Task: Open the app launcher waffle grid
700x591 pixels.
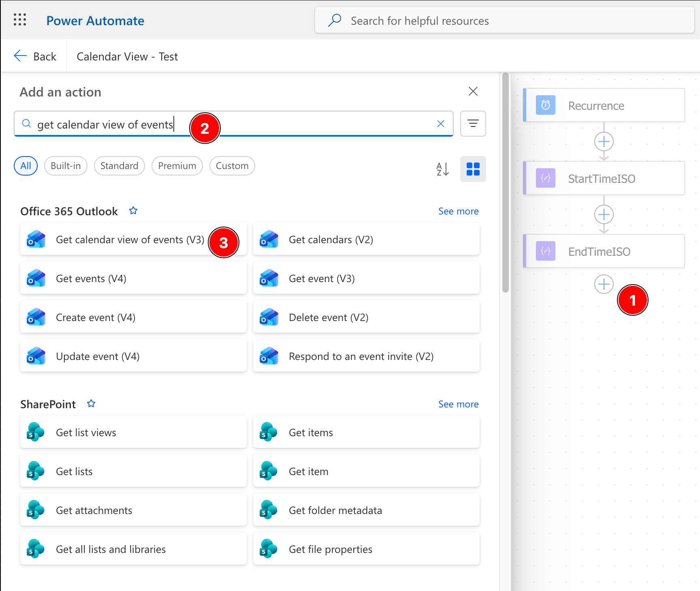Action: pyautogui.click(x=20, y=20)
